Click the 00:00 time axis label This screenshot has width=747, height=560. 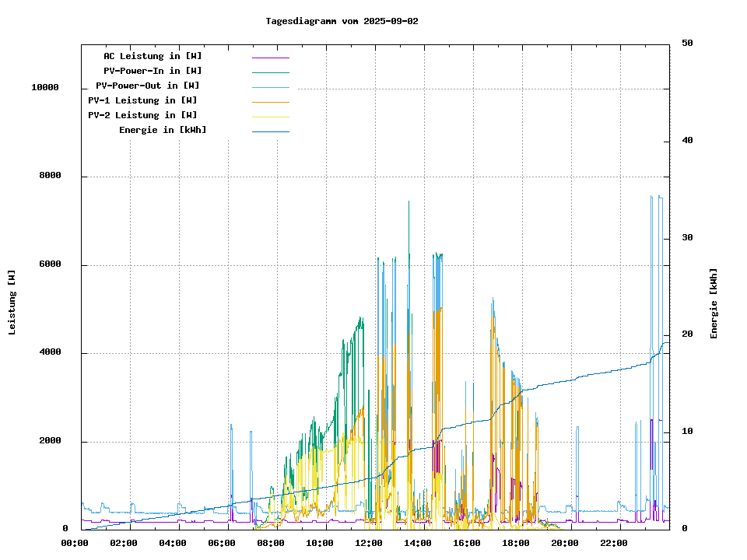75,543
